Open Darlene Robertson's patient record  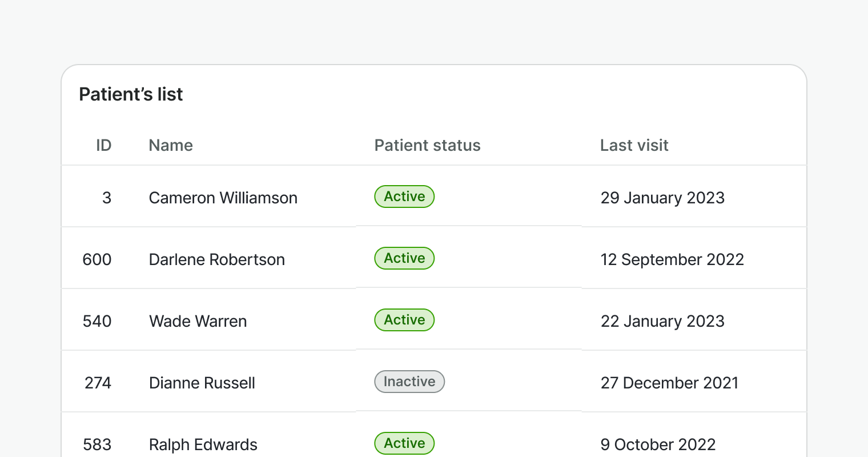coord(216,259)
